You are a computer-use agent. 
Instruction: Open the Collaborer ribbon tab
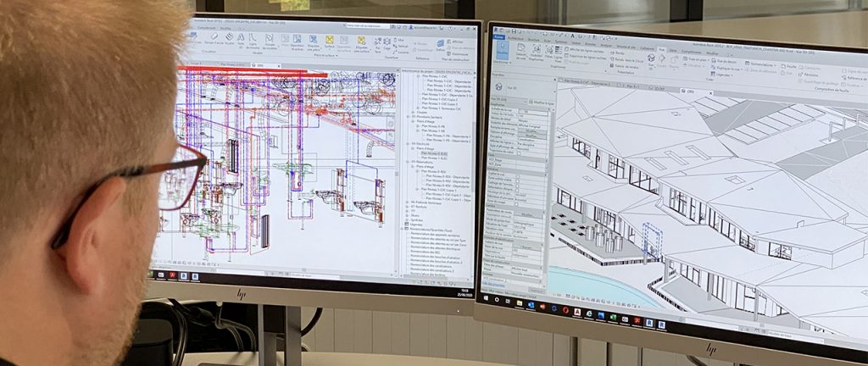coord(648,48)
